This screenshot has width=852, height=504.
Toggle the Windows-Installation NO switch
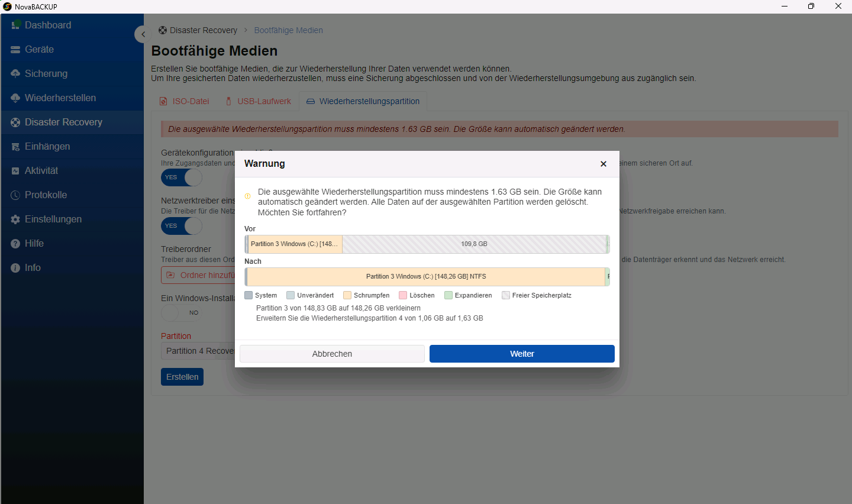point(182,313)
